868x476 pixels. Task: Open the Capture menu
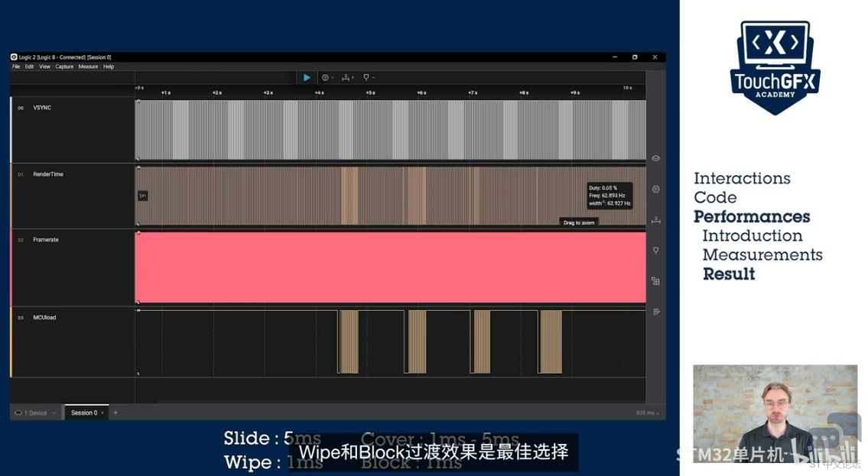click(x=64, y=66)
